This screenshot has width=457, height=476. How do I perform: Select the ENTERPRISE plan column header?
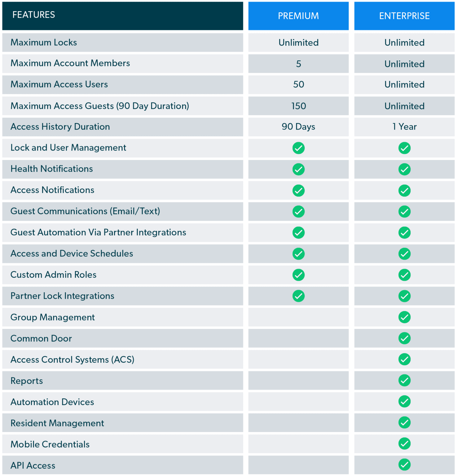404,16
